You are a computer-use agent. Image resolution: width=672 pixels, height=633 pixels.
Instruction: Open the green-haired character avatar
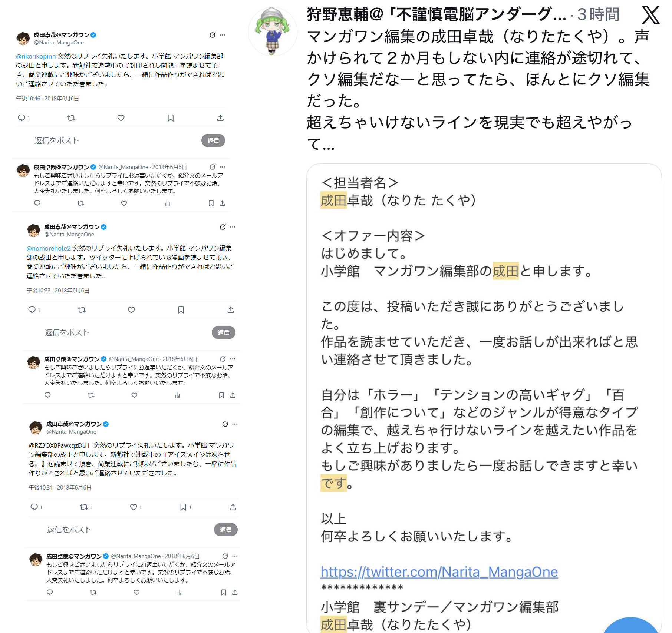pos(273,32)
